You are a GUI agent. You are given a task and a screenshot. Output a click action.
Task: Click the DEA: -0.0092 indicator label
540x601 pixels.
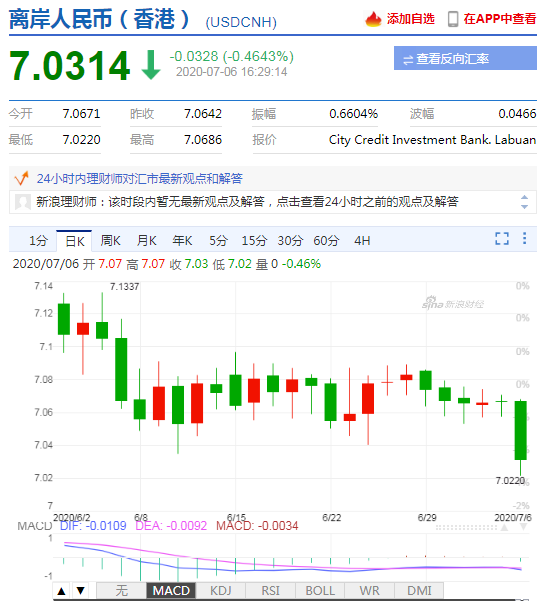tap(171, 525)
